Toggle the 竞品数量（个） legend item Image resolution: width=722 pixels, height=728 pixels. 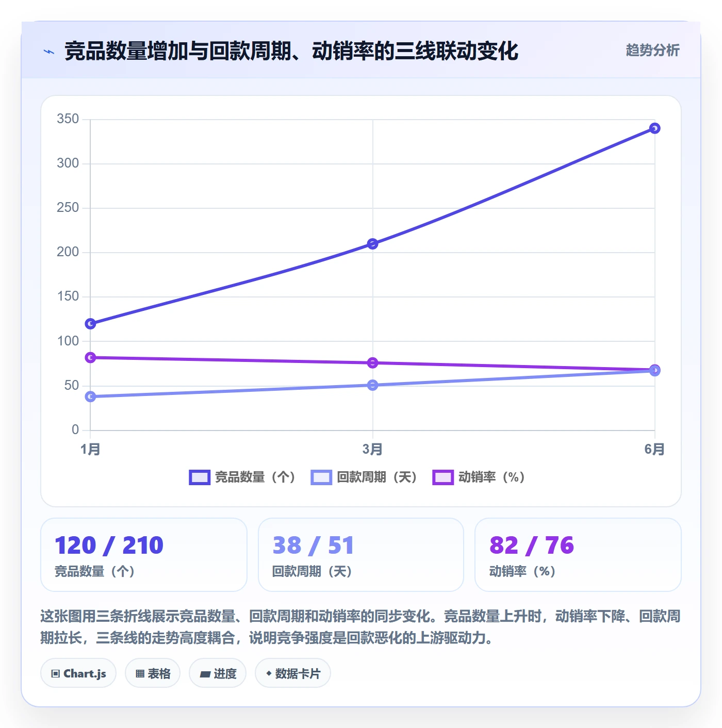tap(242, 477)
